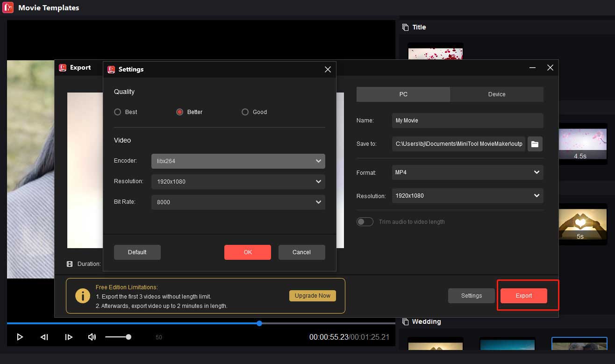
Task: Select the red petals Title template thumbnail
Action: [436, 51]
